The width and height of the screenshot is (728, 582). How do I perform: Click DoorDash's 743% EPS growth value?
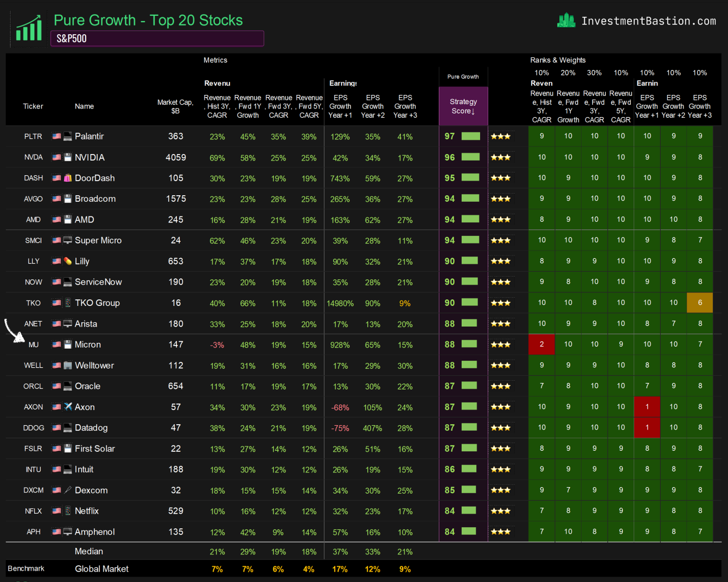pos(340,178)
